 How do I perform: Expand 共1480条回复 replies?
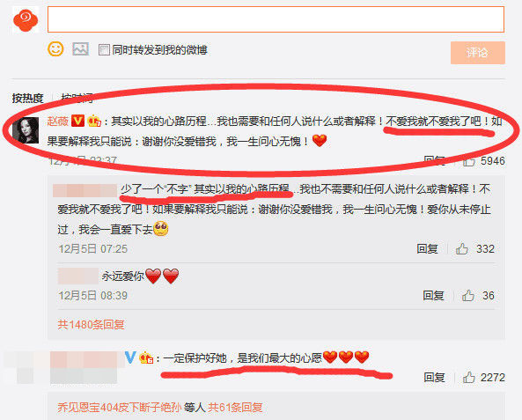click(x=92, y=324)
